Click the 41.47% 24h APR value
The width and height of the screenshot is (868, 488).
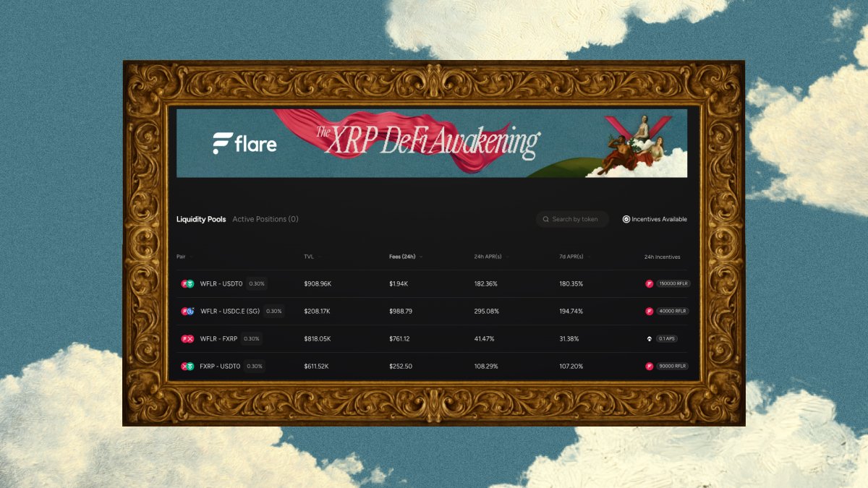point(484,339)
